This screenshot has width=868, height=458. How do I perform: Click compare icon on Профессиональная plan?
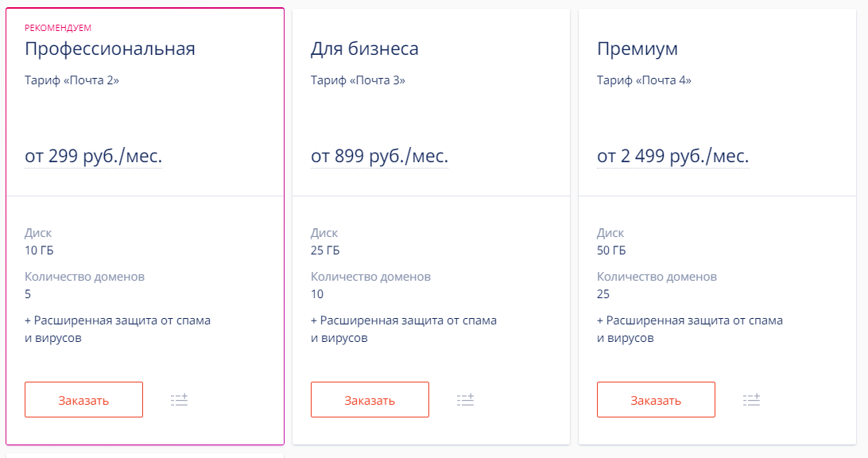180,400
